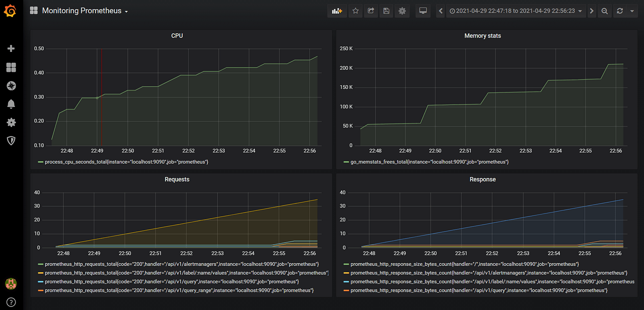Toggle response series with handler="/"
Screen dimensions: 644x310
tap(464, 264)
